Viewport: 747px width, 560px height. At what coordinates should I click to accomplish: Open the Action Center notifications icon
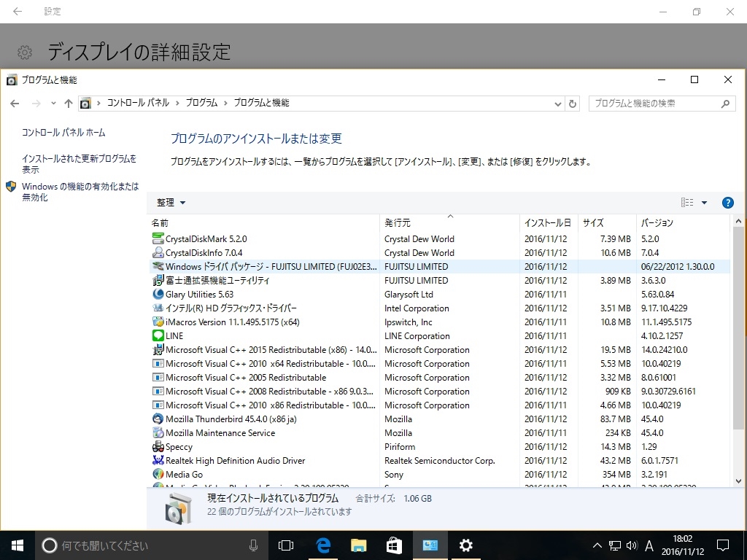point(723,545)
